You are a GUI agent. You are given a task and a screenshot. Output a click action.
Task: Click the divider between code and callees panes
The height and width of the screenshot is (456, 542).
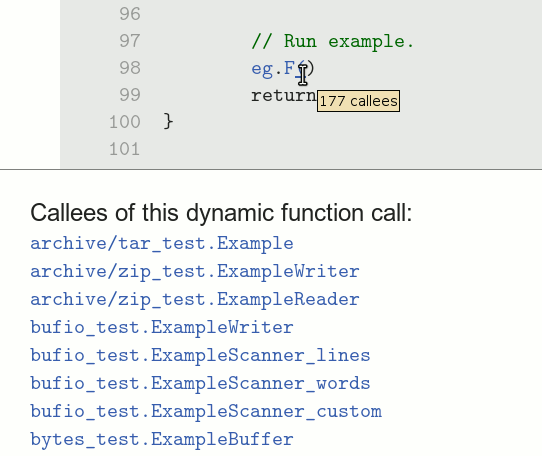271,169
